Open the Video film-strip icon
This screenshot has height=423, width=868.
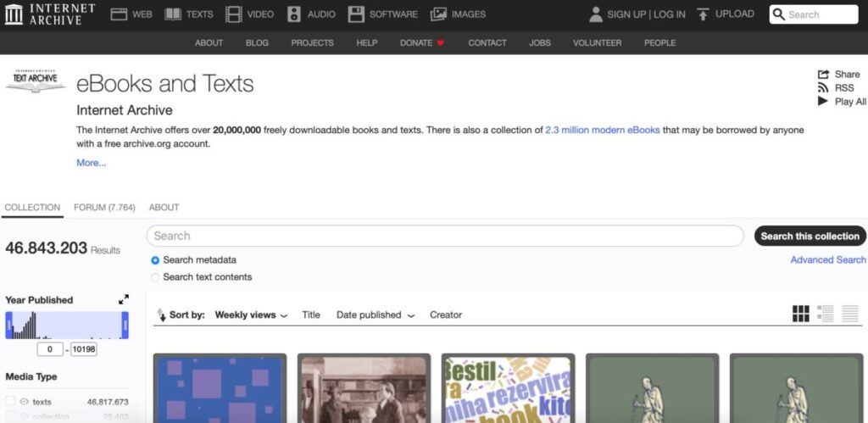233,14
